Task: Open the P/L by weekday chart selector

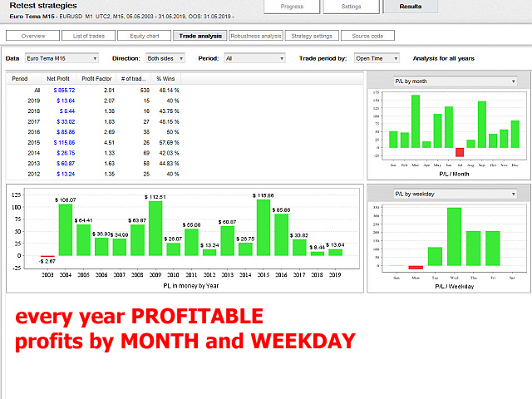Action: tap(455, 194)
